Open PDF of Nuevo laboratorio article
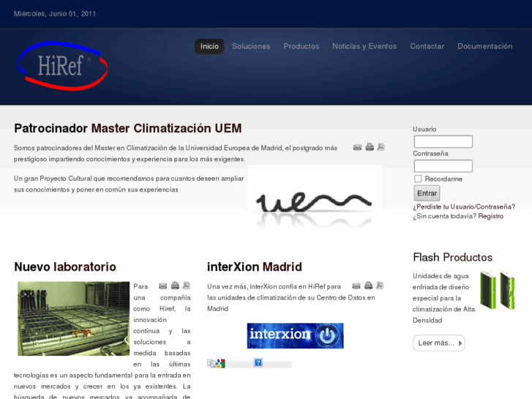This screenshot has width=532, height=399. 187,286
